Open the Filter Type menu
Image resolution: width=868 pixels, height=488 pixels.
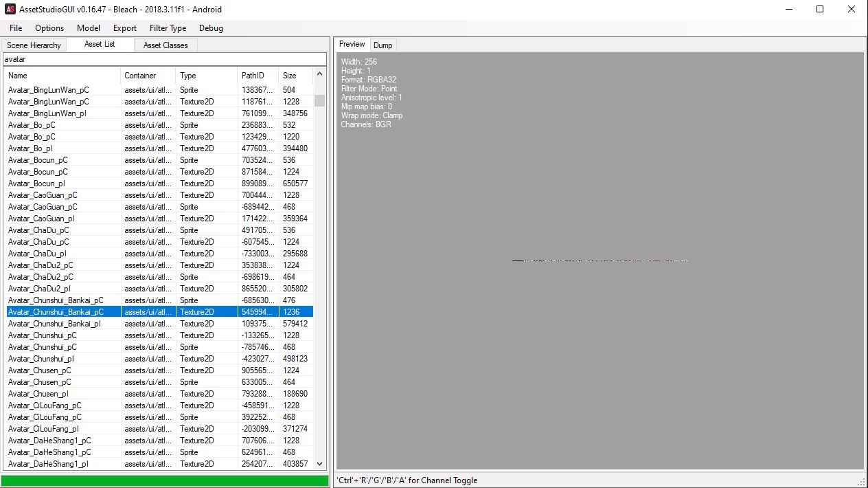click(x=168, y=28)
